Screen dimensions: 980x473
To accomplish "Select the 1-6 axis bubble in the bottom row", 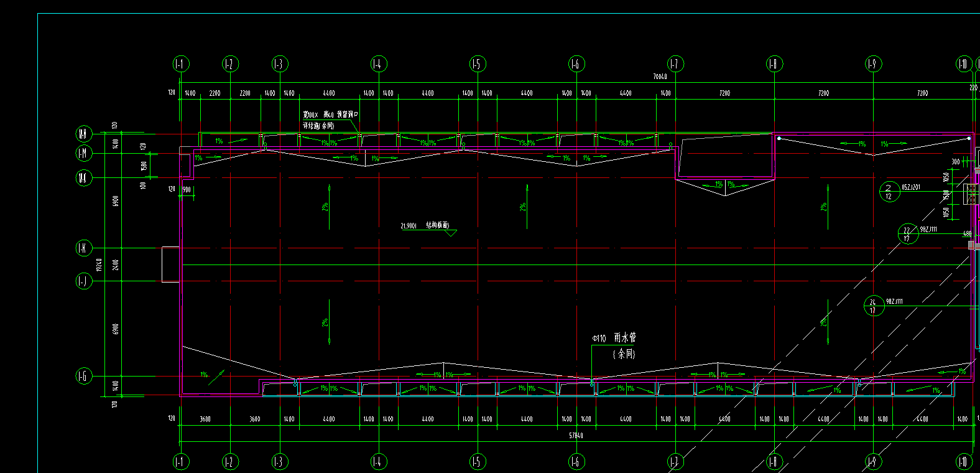I will coord(576,461).
